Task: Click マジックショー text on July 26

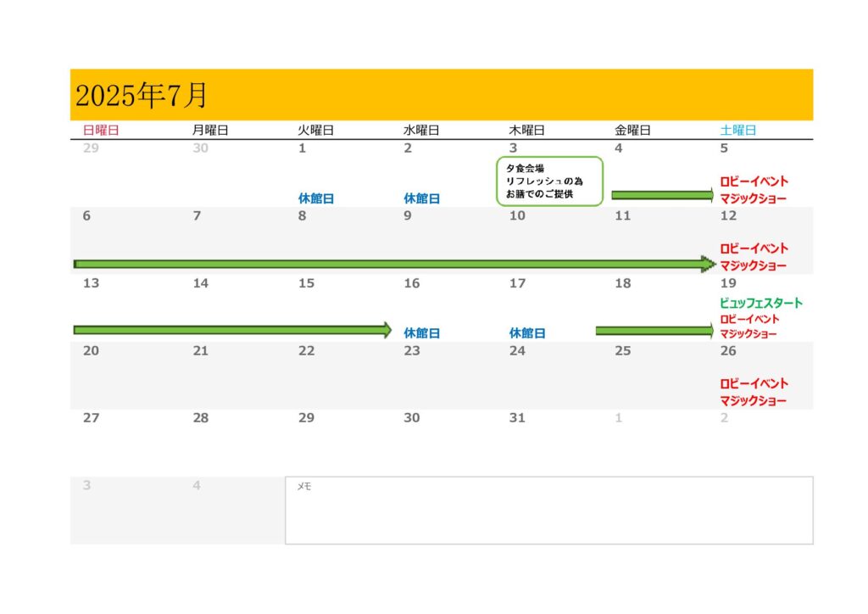Action: [753, 400]
